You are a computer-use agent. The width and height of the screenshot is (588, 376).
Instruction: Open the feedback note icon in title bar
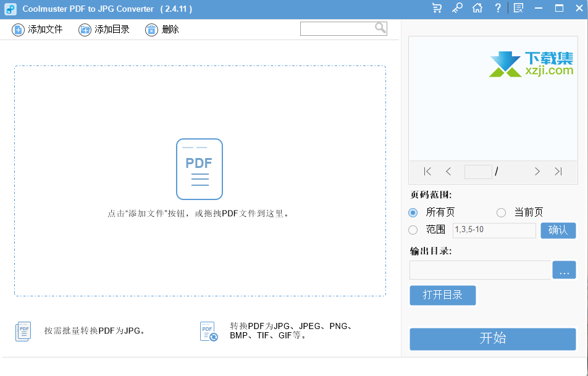pos(518,8)
